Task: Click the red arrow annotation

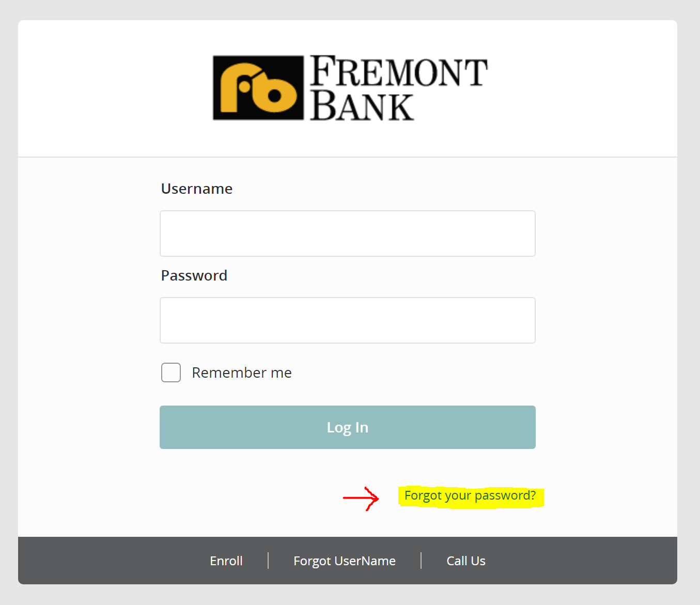Action: [361, 499]
